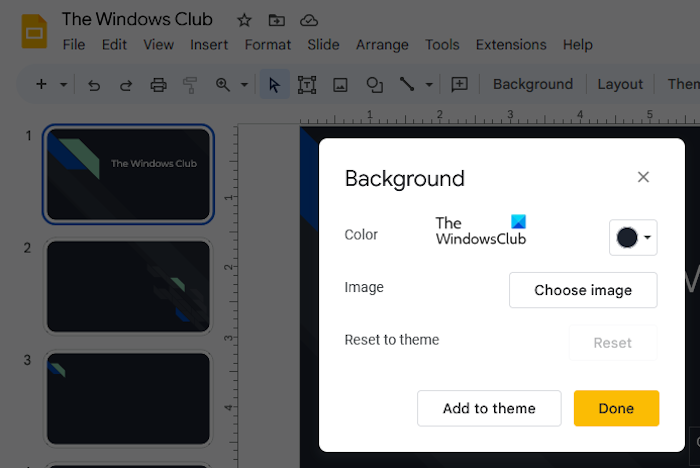Open the Extensions menu
This screenshot has height=468, width=700.
click(x=511, y=45)
